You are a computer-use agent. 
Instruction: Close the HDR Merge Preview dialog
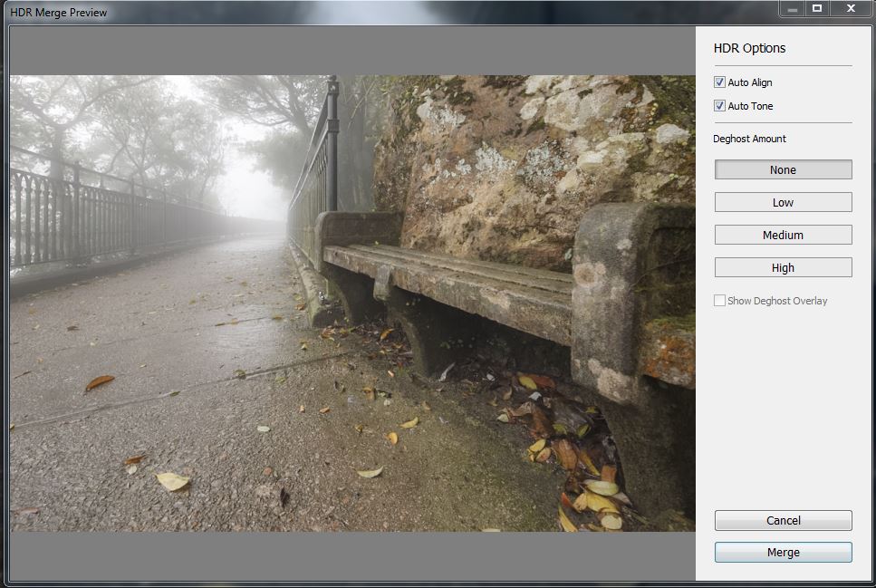[851, 8]
